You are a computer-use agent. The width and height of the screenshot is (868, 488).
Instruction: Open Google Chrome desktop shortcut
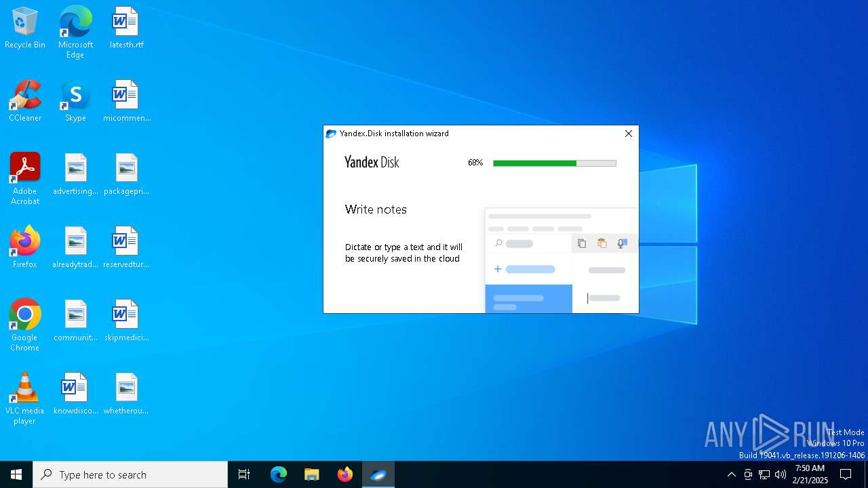pos(25,325)
